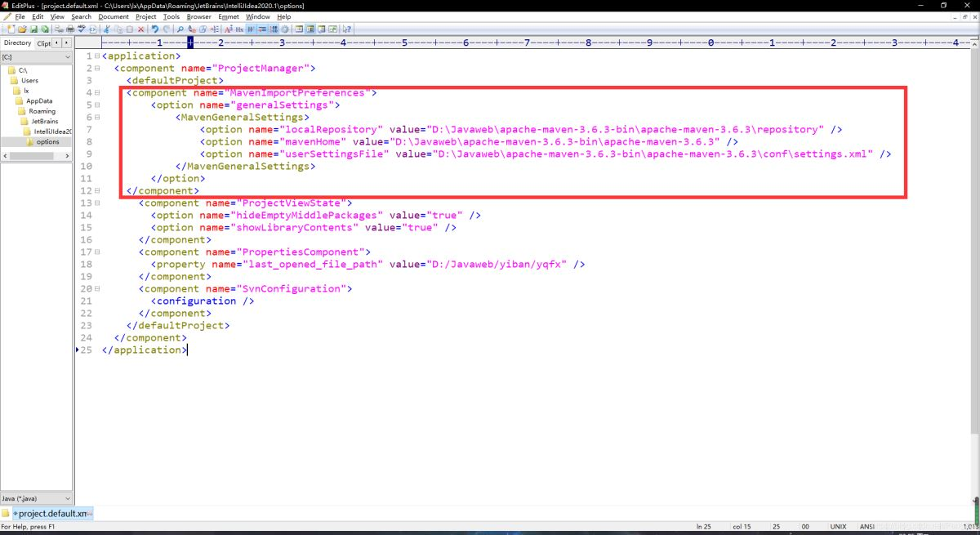
Task: Click the left side-panel tab scroll arrow
Action: point(58,42)
